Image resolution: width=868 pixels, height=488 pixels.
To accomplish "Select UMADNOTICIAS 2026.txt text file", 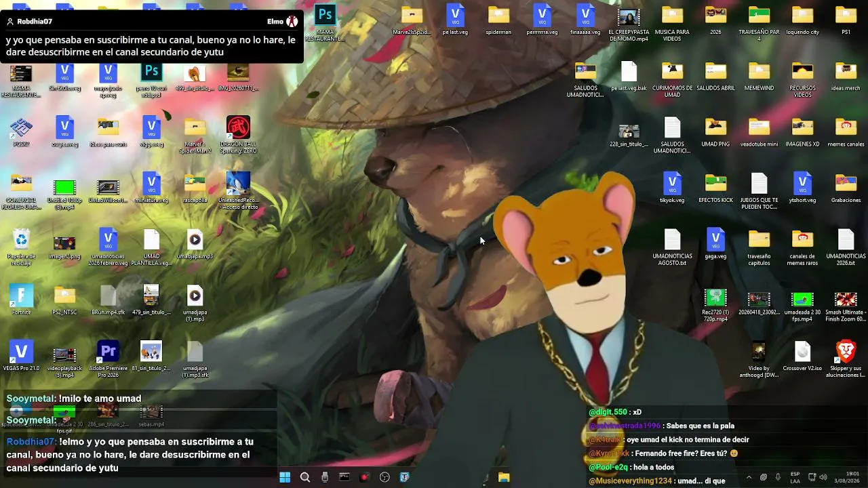I will (x=846, y=247).
